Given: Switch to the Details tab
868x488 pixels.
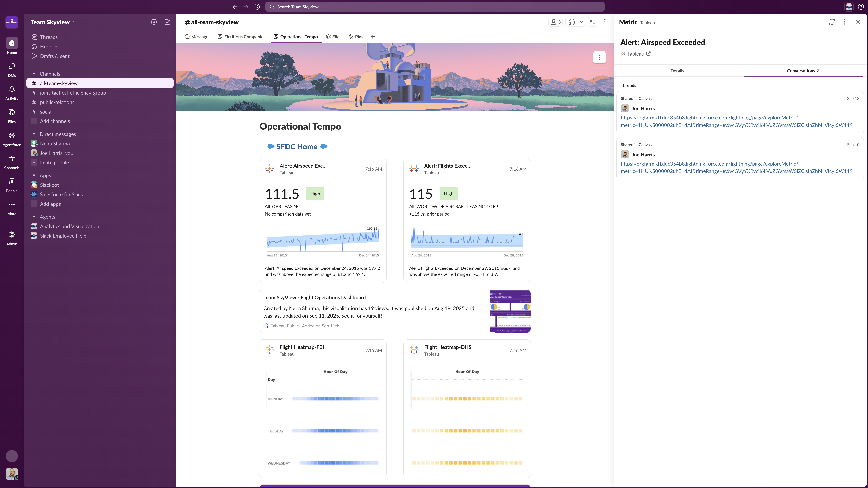Looking at the screenshot, I should tap(677, 71).
